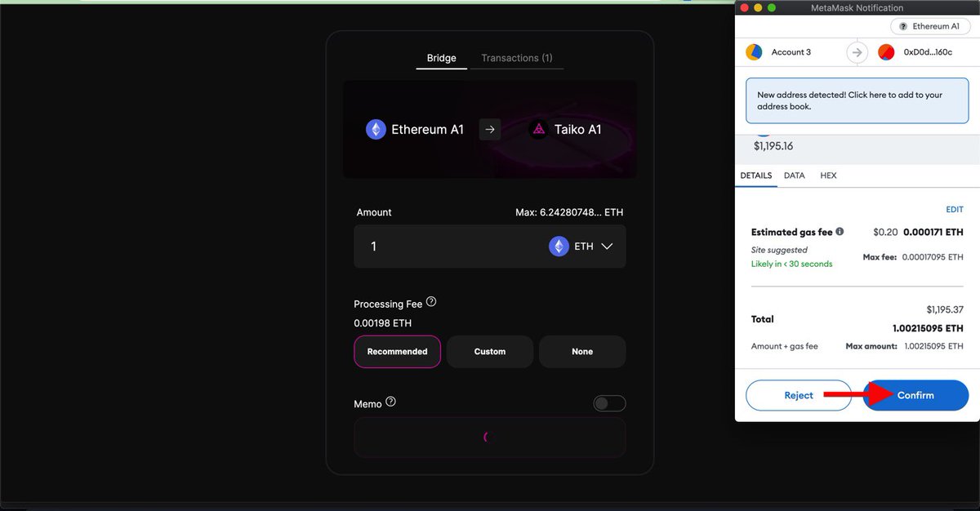Switch to the Transactions (1) tab
This screenshot has width=980, height=511.
point(517,58)
